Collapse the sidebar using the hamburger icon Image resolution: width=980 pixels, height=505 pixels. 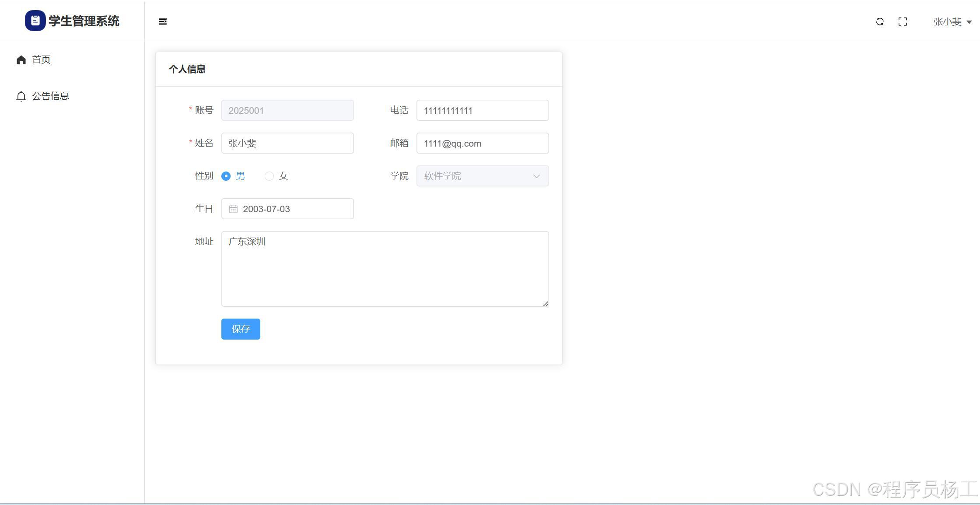coord(163,21)
